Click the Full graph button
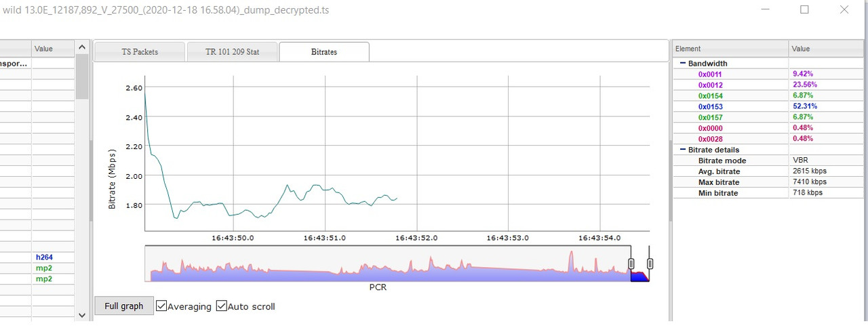Screen dimensions: 868x334 (x=123, y=306)
